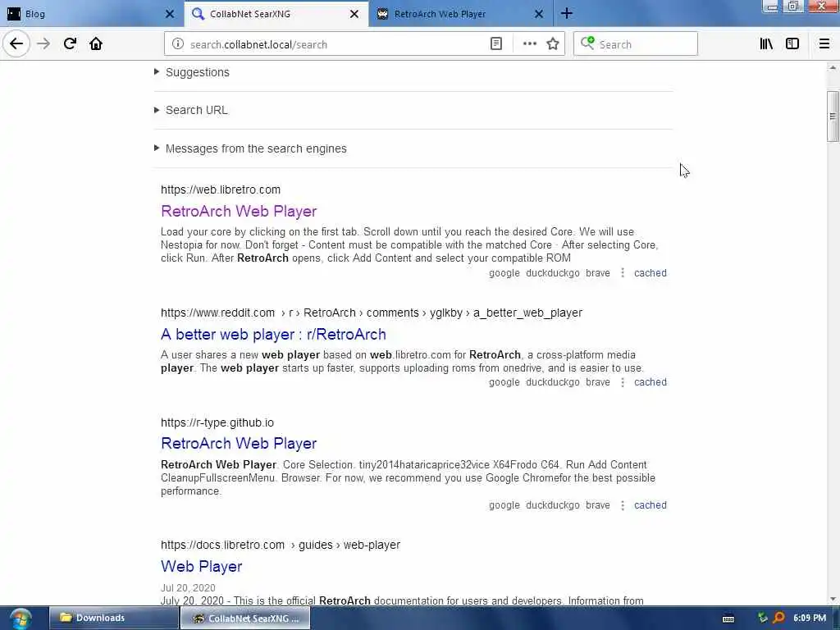Open the Windows Start menu
Image resolution: width=840 pixels, height=630 pixels.
(20, 619)
